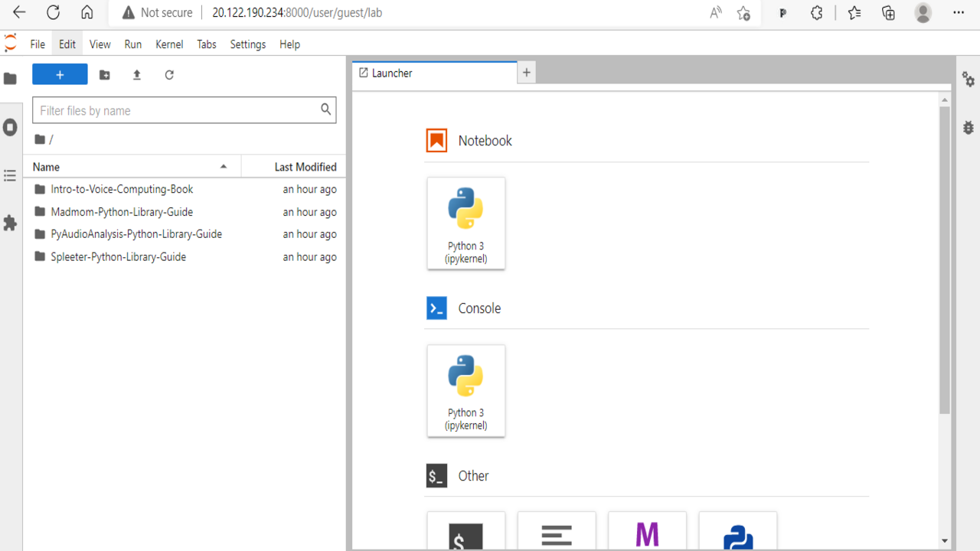Open browser Collections
This screenshot has height=551, width=980.
[889, 12]
